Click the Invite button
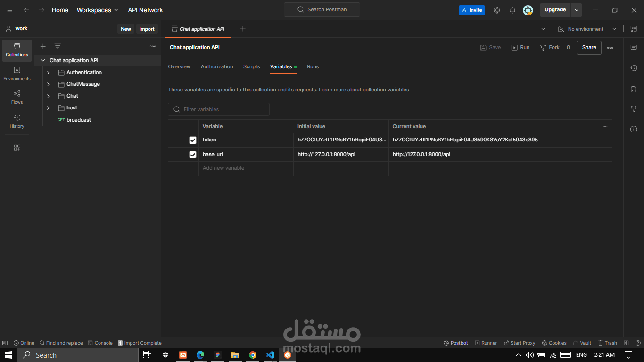The height and width of the screenshot is (362, 644). (472, 10)
